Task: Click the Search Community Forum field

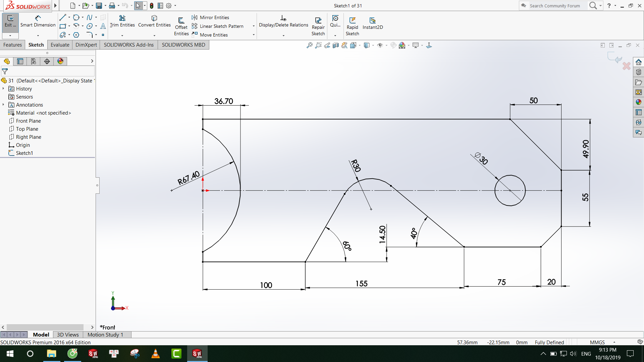Action: coord(557,6)
